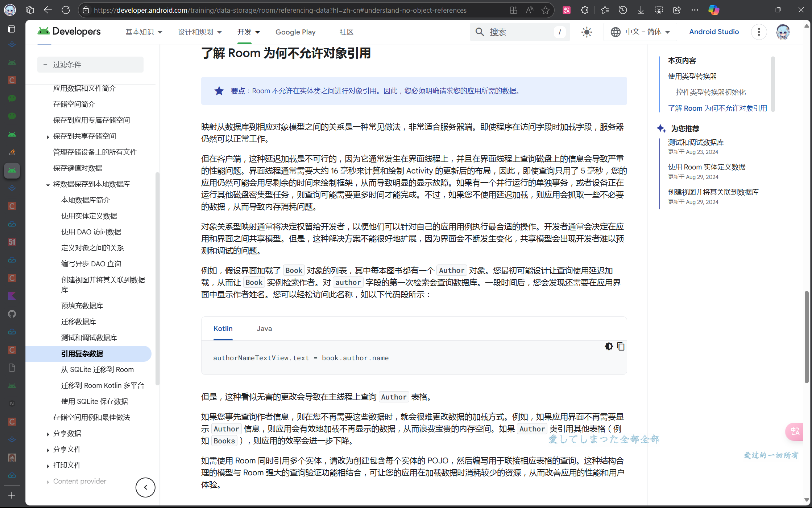Viewport: 812px width, 508px height.
Task: Open browser settings ellipsis menu
Action: 695,10
